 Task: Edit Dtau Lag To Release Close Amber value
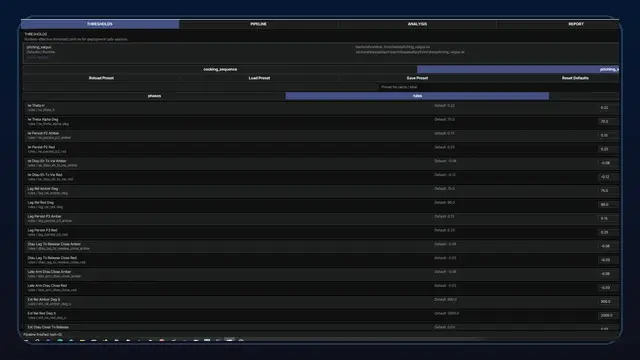pos(608,247)
